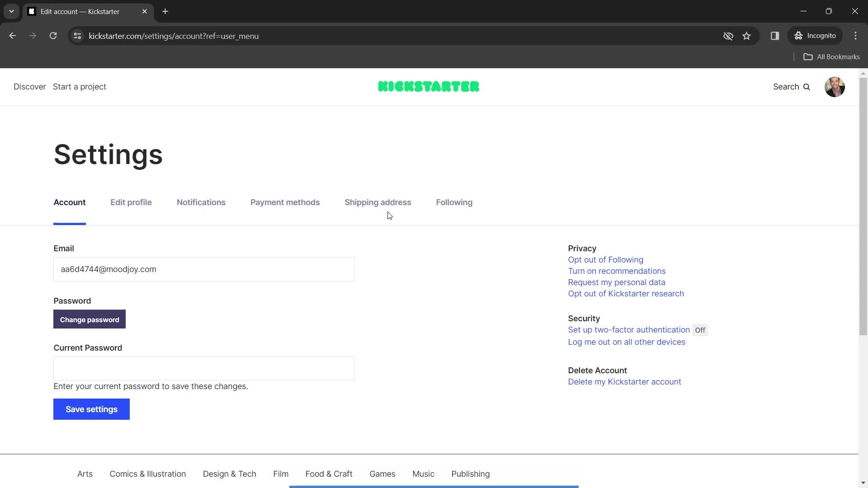Click the browser refresh icon
Screen dimensions: 868x488
pyautogui.click(x=53, y=36)
